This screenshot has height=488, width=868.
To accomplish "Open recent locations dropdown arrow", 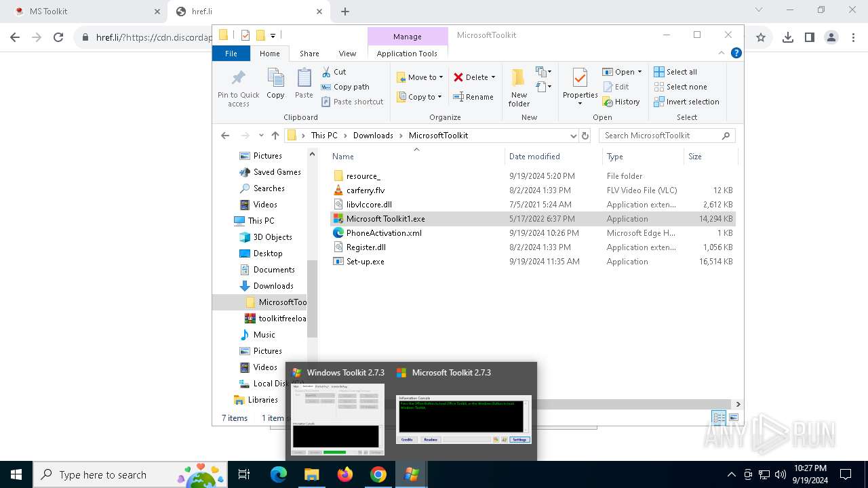I will pos(261,136).
